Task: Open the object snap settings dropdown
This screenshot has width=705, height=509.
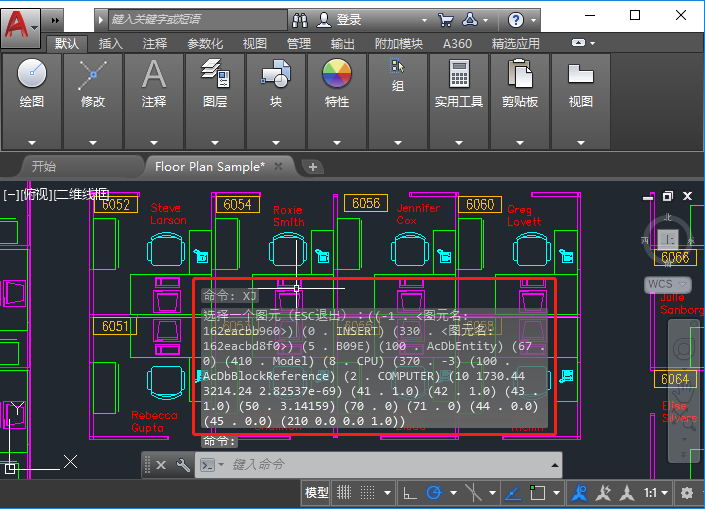Action: (x=556, y=493)
